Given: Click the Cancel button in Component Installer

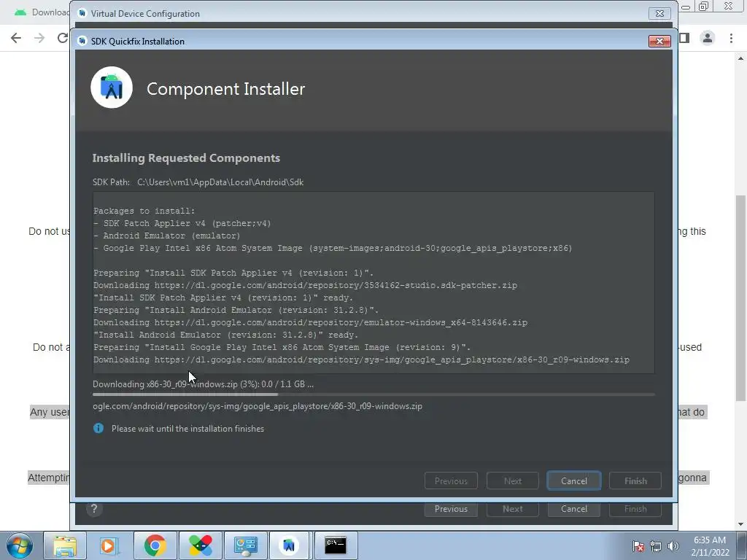Looking at the screenshot, I should click(x=573, y=481).
